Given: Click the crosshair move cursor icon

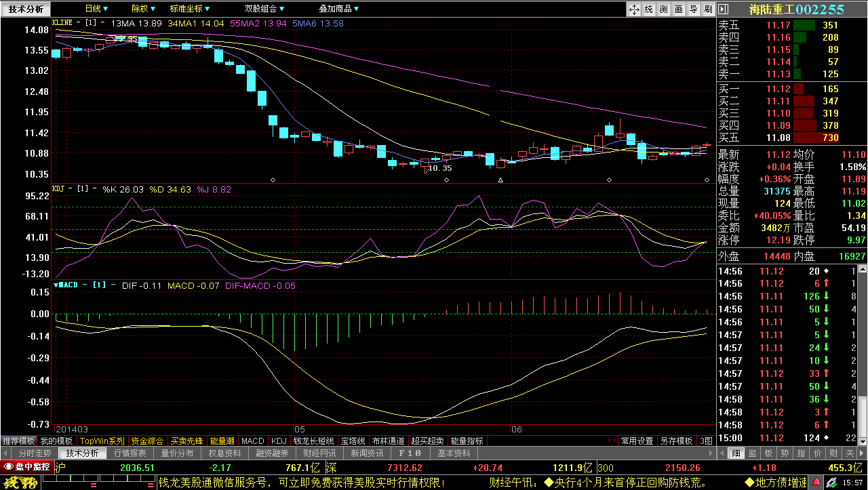Looking at the screenshot, I should click(x=634, y=9).
